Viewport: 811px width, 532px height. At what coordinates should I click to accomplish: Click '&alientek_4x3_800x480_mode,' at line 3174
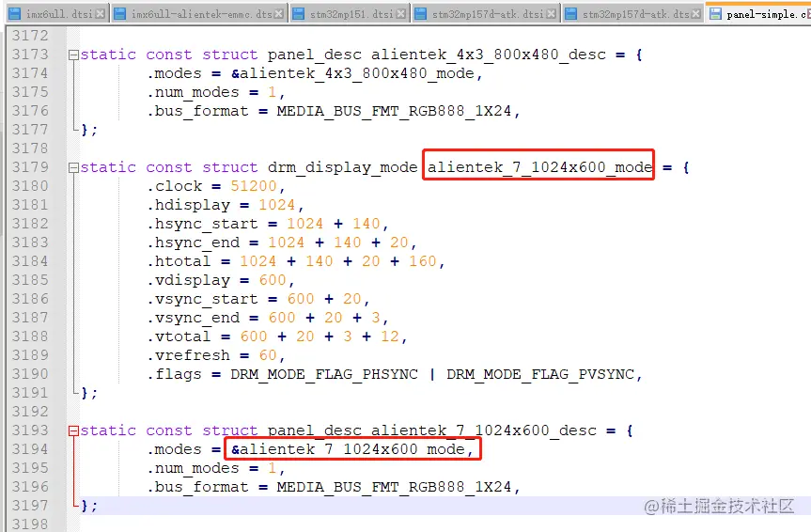coord(357,73)
